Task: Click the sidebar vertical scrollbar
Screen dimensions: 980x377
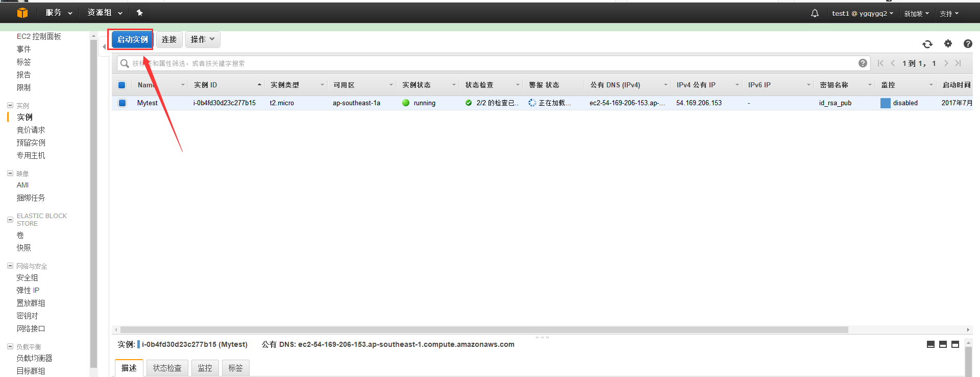Action: coord(93,203)
